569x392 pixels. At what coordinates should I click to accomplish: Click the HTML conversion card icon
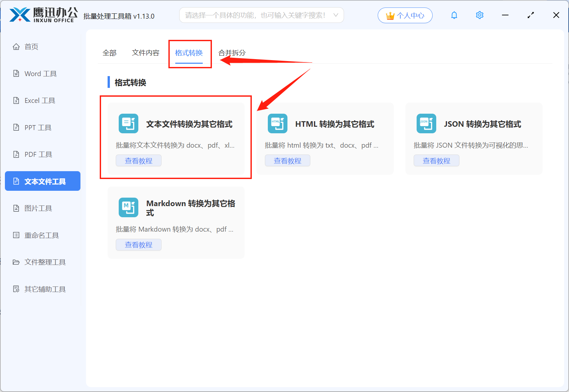tap(277, 123)
